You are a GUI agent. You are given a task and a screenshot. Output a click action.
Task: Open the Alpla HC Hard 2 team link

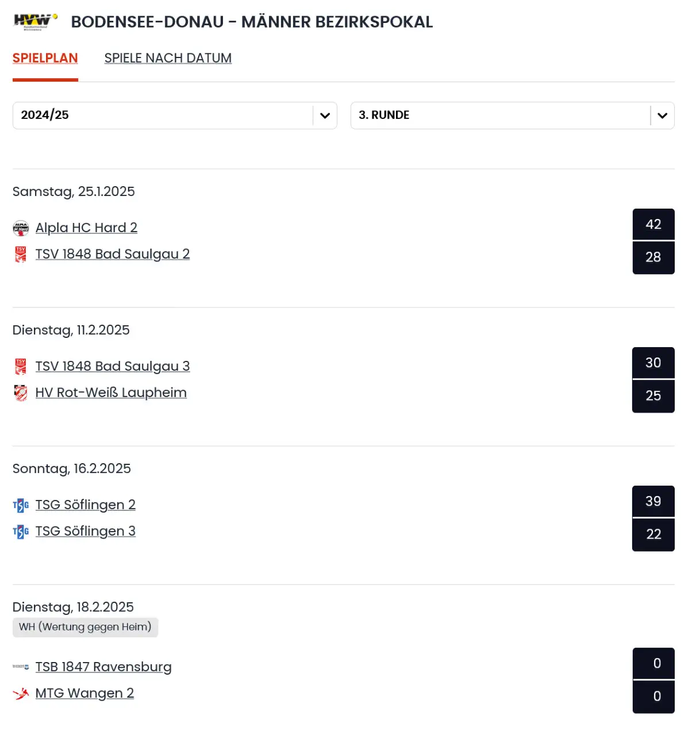(86, 228)
